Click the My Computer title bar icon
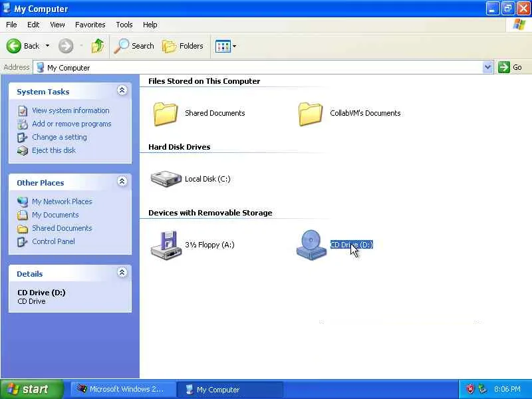This screenshot has width=532, height=399. point(7,8)
